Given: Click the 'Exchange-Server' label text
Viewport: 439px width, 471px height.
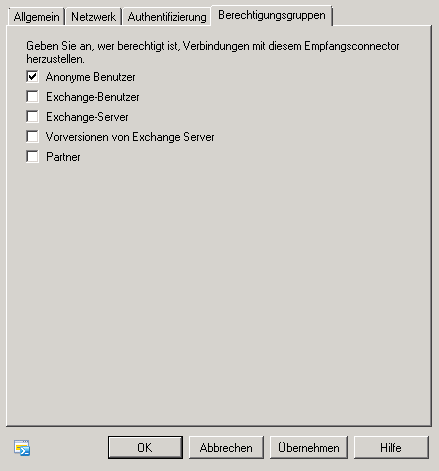Looking at the screenshot, I should click(87, 117).
